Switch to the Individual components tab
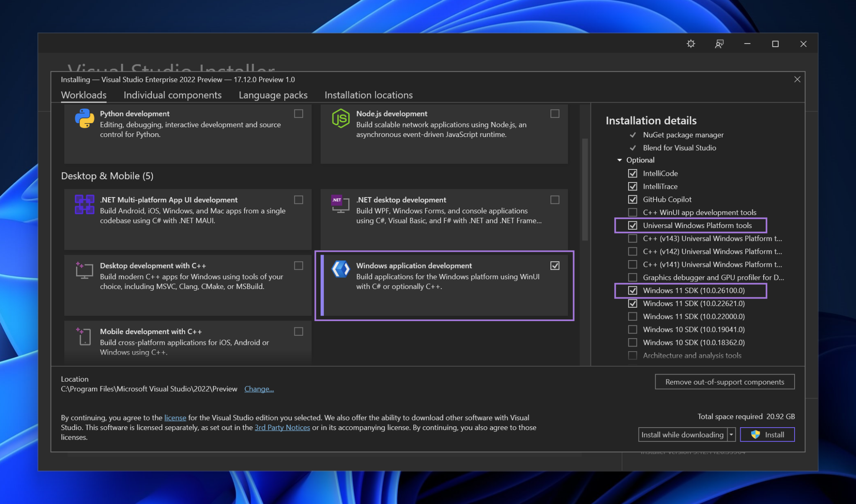Screen dimensions: 856x504 click(172, 95)
